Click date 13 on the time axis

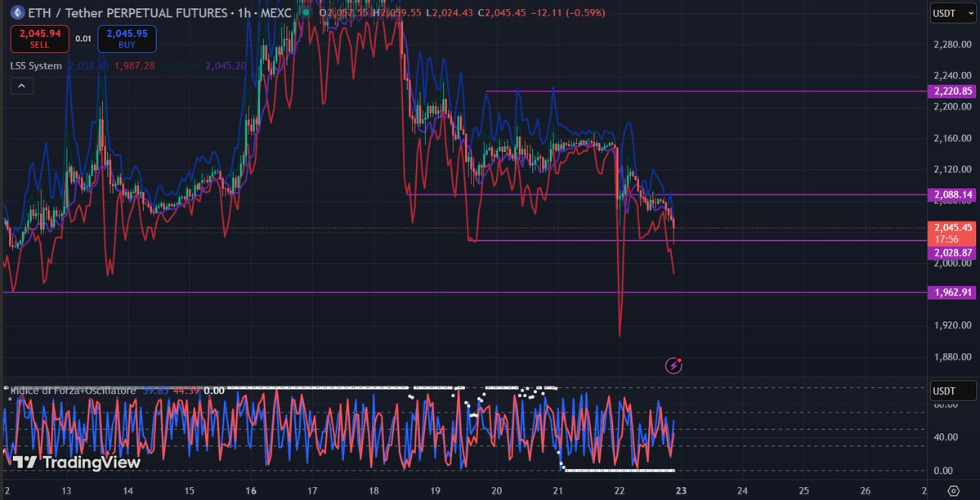click(67, 491)
